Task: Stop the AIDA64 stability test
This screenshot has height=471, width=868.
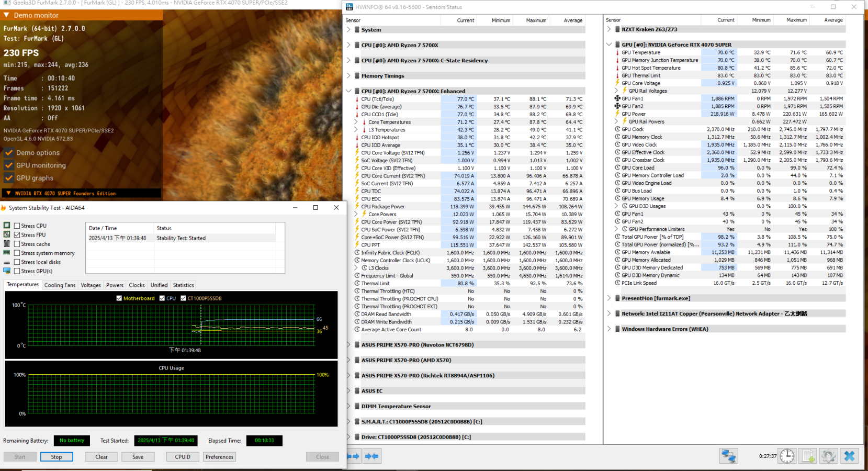Action: (x=57, y=457)
